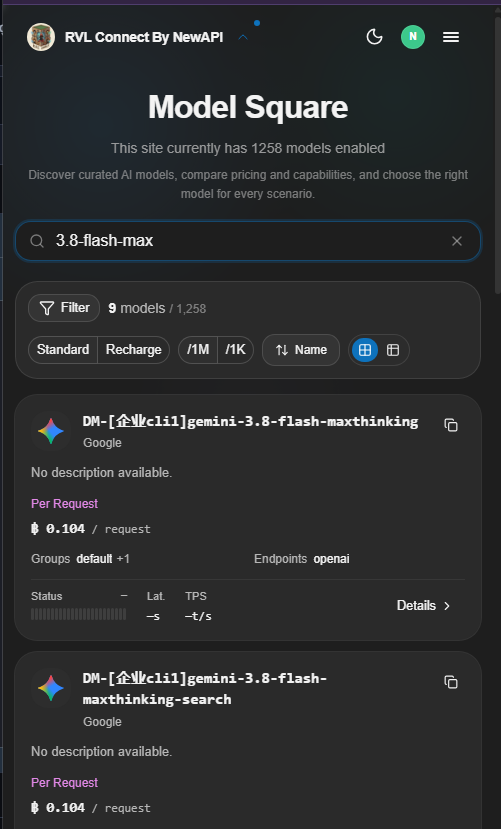Open the Filter button
This screenshot has height=829, width=501.
click(64, 308)
